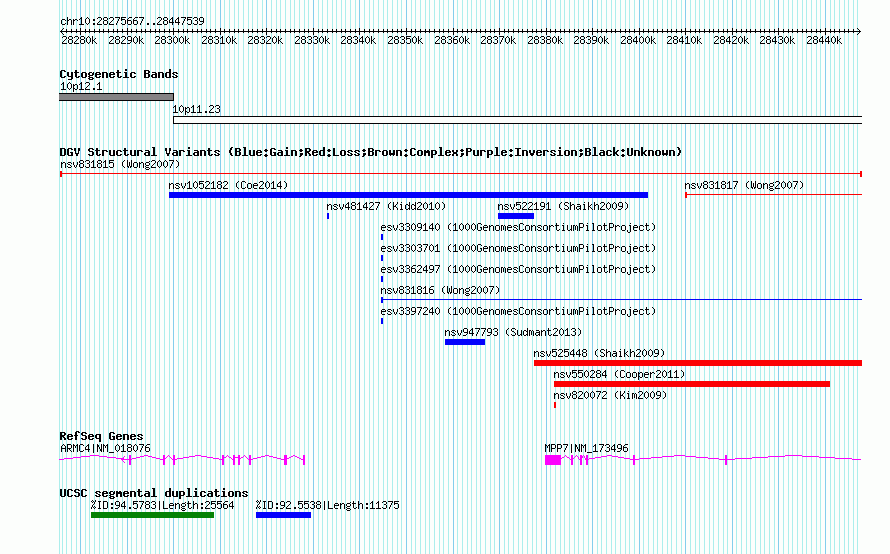The width and height of the screenshot is (890, 554).
Task: Click the %ID:94.5783|Length:25564 label
Action: (162, 505)
